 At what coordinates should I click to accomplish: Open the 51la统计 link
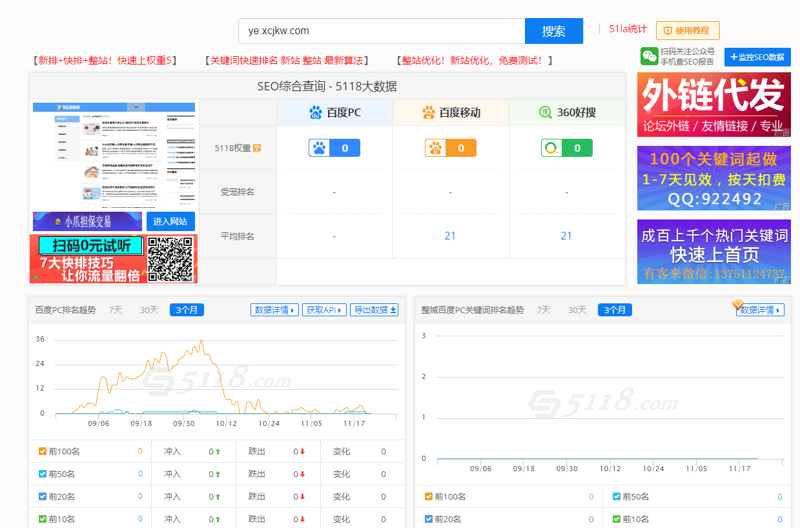click(x=628, y=29)
